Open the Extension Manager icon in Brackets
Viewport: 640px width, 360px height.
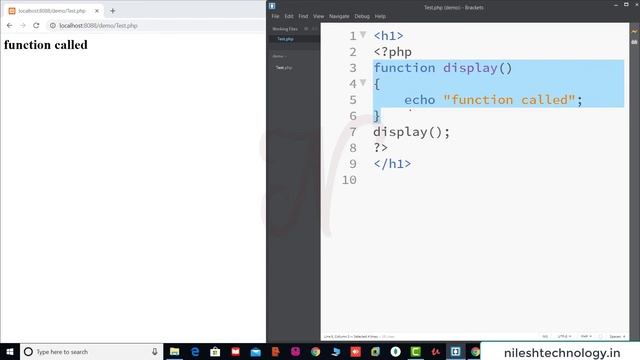[634, 42]
